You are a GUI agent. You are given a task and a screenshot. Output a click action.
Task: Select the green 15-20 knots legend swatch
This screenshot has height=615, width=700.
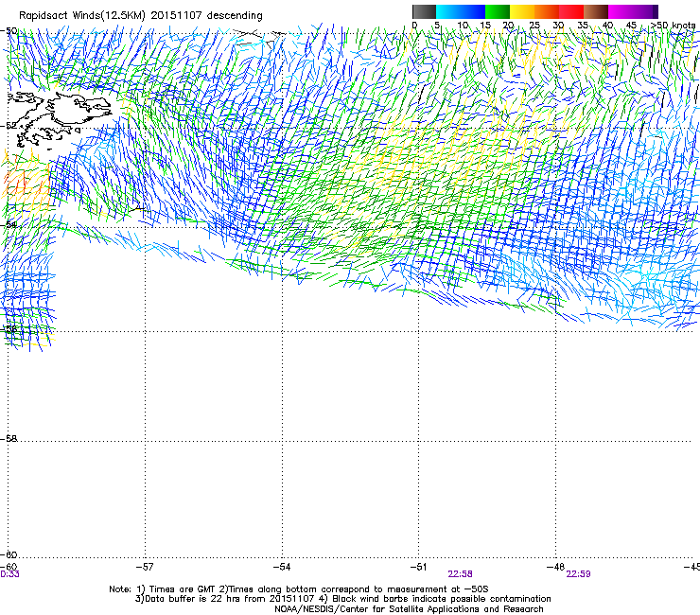coord(498,11)
